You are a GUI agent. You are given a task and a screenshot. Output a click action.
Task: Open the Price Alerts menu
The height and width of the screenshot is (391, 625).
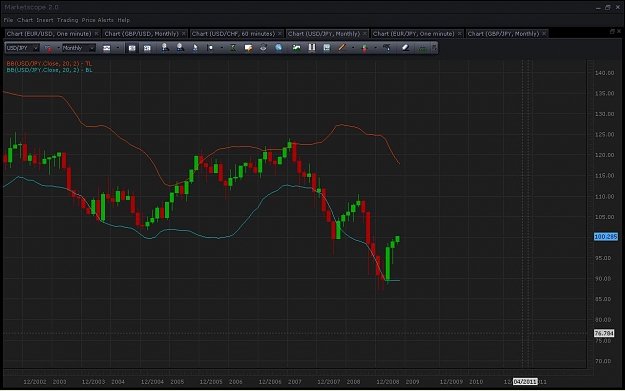tap(98, 20)
